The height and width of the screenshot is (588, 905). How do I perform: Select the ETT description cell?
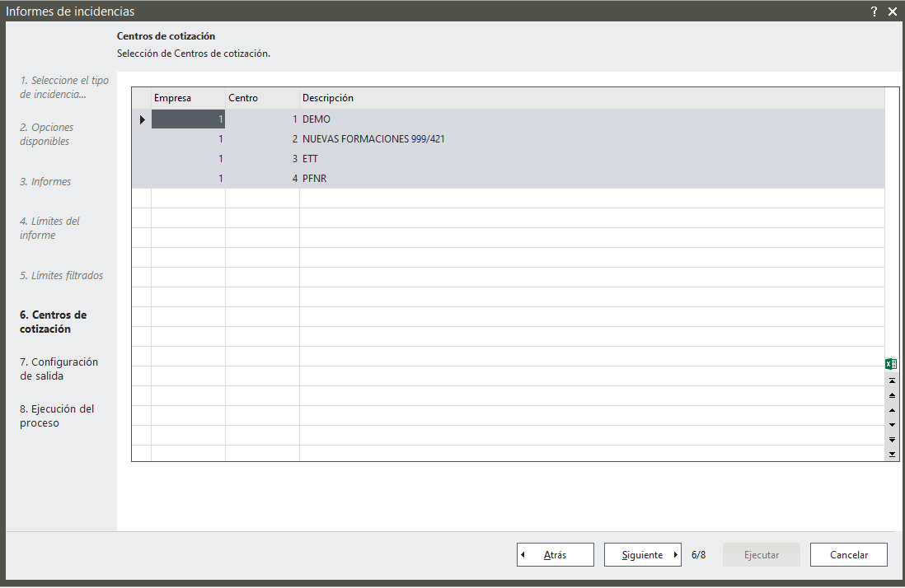592,158
